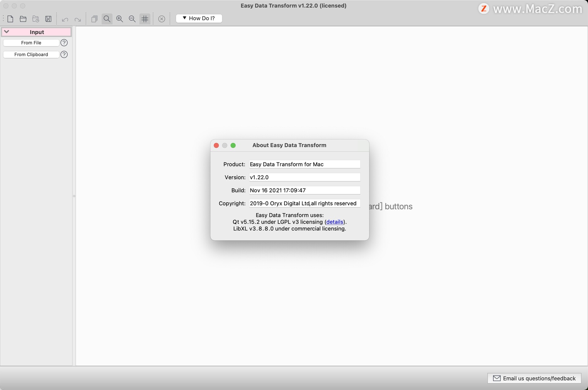The height and width of the screenshot is (390, 588).
Task: Click the details link in About dialog
Action: (x=334, y=222)
